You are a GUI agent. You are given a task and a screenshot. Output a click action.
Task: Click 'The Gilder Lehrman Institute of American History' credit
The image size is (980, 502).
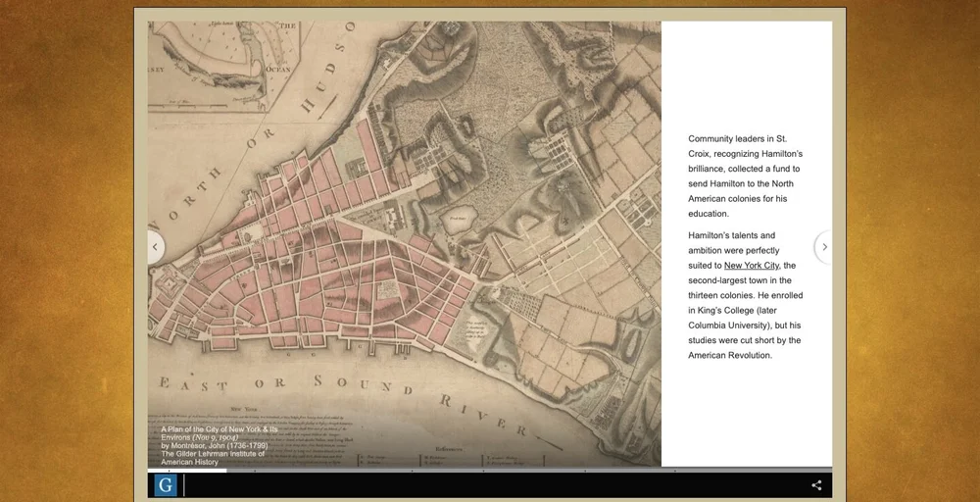coord(213,458)
